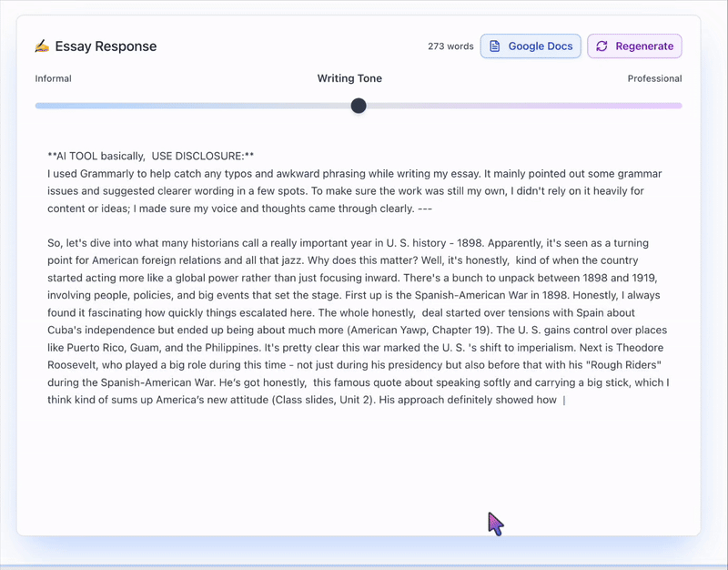
Task: Select the Informal tone label
Action: (x=54, y=78)
